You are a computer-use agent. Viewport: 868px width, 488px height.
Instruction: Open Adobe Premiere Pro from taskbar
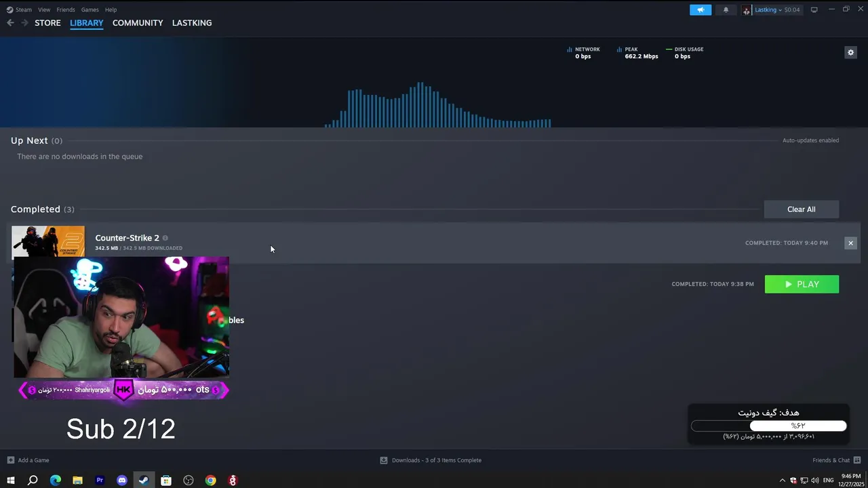pos(100,481)
